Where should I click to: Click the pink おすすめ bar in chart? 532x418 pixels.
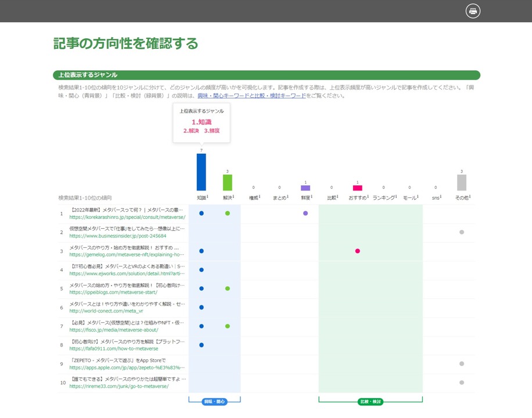[x=358, y=188]
